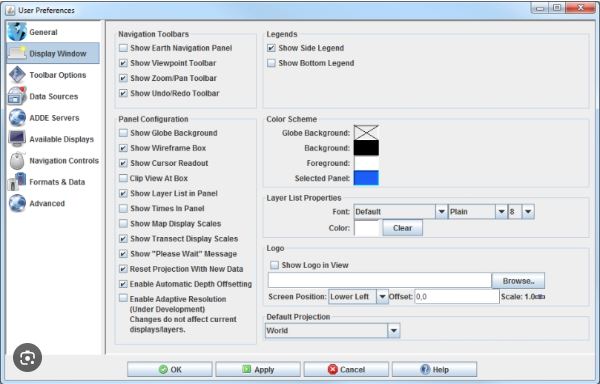Screen dimensions: 600x384
Task: Open the Default Projection World dropdown
Action: click(332, 330)
